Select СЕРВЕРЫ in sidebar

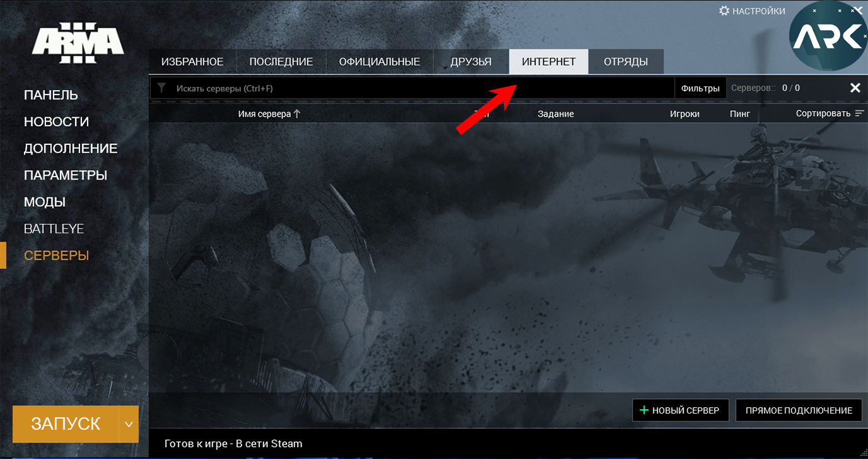point(56,255)
